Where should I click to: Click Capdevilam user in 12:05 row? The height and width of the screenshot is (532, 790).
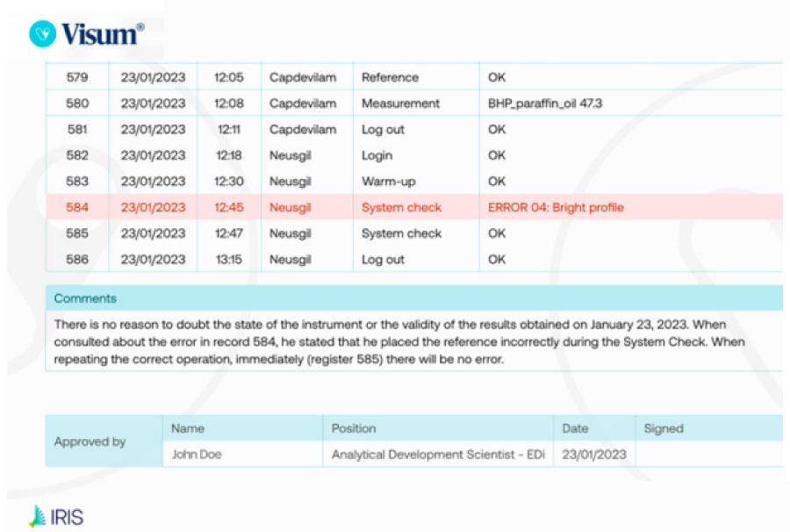[x=303, y=77]
